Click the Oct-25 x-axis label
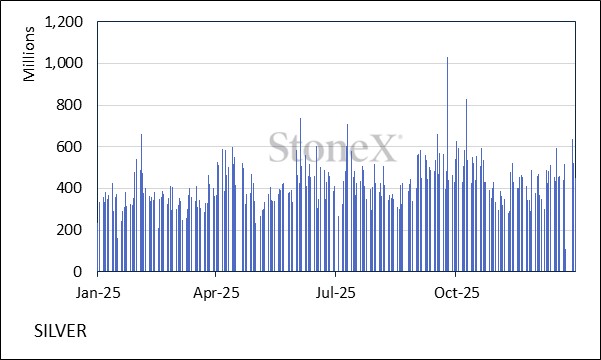Screen dimensions: 601x360 pos(456,293)
